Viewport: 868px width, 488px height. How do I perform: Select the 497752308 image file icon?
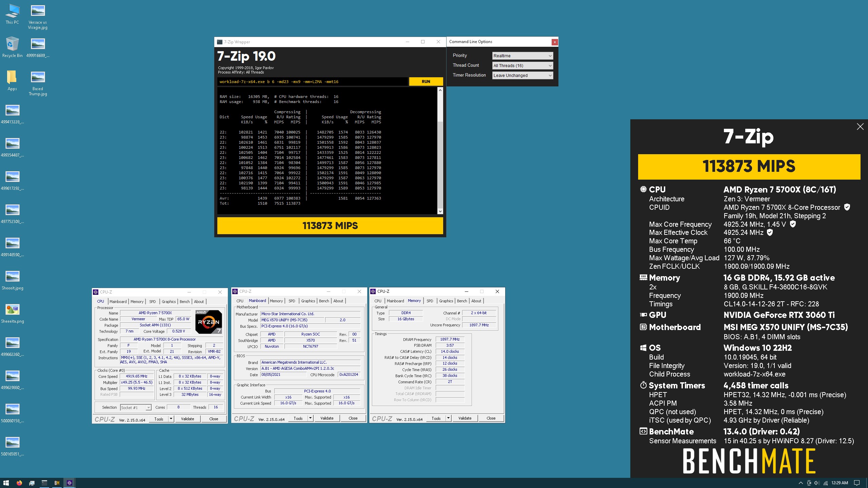pos(13,213)
